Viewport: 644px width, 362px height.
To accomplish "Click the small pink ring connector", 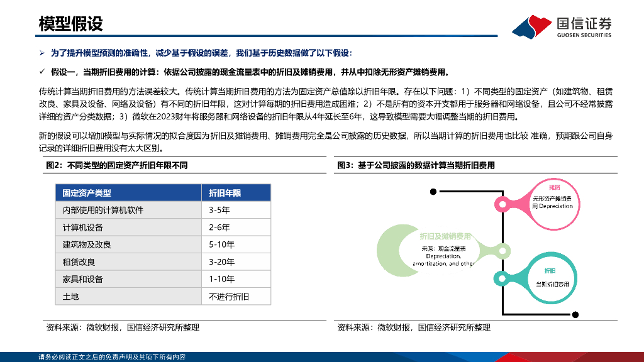I will pyautogui.click(x=501, y=204).
